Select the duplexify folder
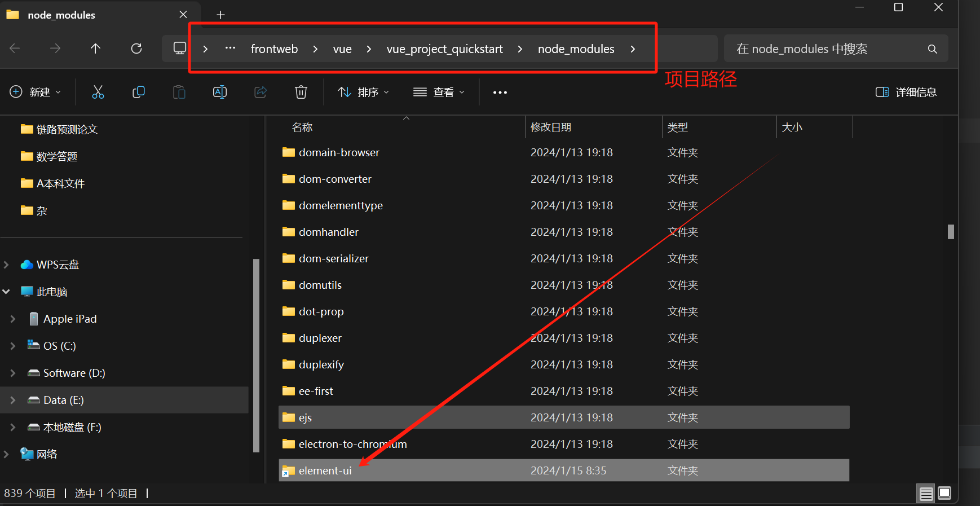This screenshot has width=980, height=506. [x=564, y=364]
